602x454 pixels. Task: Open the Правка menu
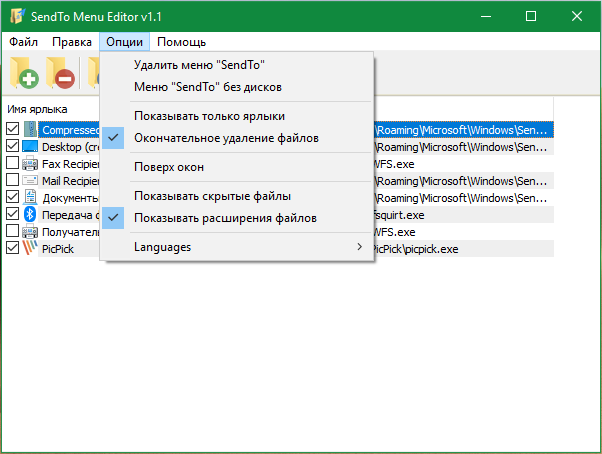[72, 42]
